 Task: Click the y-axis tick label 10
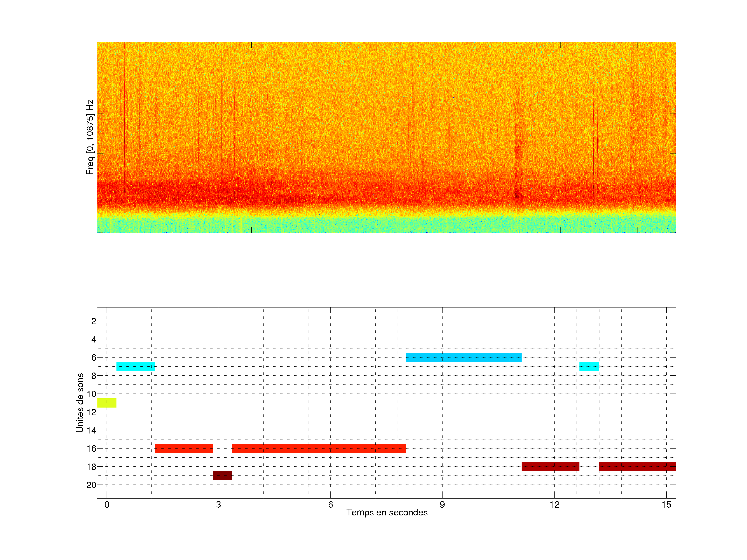pos(91,394)
